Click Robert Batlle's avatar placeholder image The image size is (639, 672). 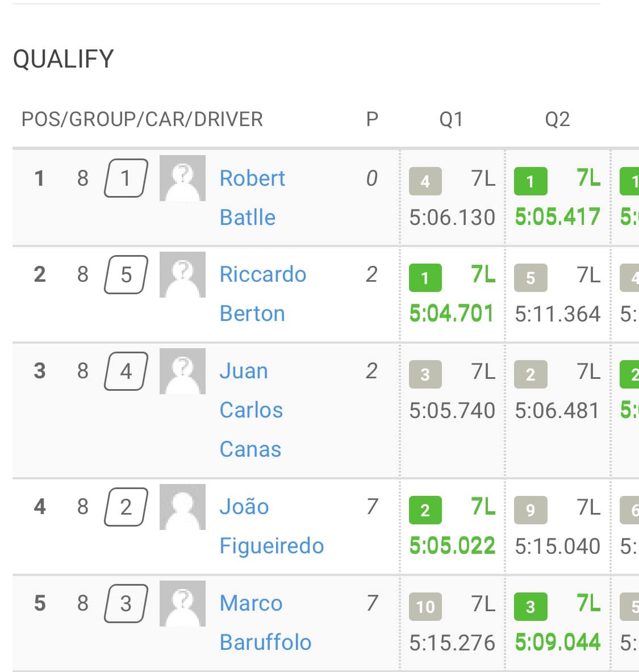point(182,178)
